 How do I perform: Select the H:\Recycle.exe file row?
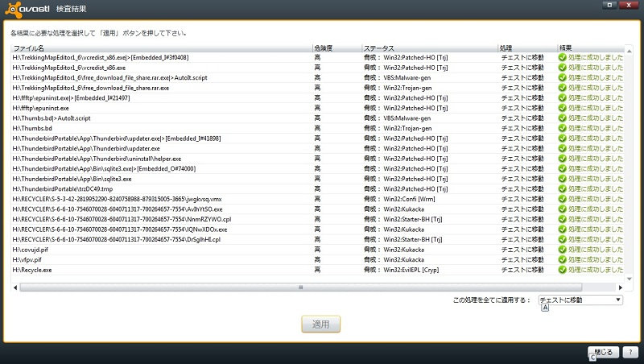(317, 270)
